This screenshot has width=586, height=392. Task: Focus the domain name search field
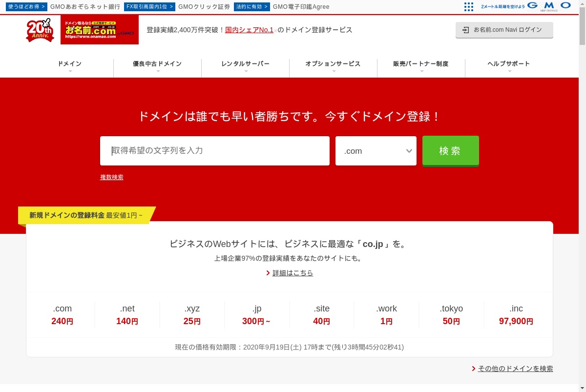215,151
